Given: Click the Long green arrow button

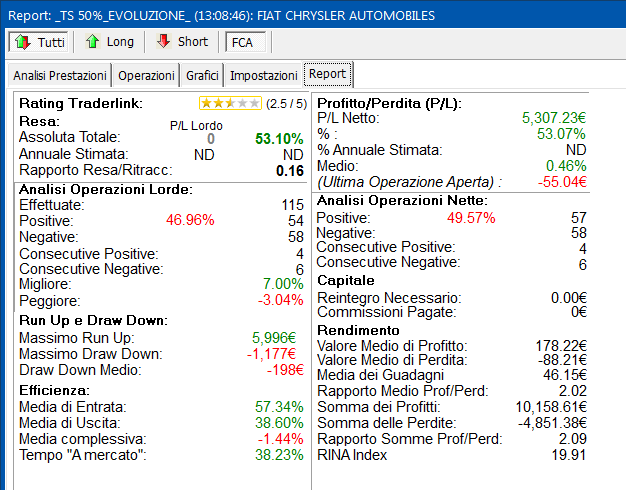Looking at the screenshot, I should tap(109, 42).
